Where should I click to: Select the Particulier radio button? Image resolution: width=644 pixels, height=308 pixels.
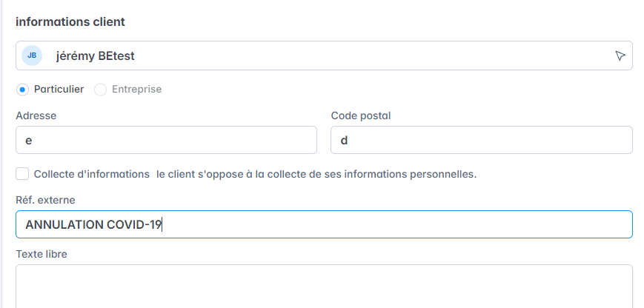[x=22, y=90]
